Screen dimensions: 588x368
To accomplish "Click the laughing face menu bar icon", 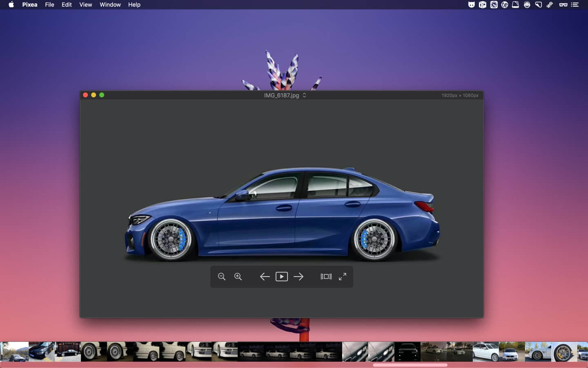I will pyautogui.click(x=527, y=4).
